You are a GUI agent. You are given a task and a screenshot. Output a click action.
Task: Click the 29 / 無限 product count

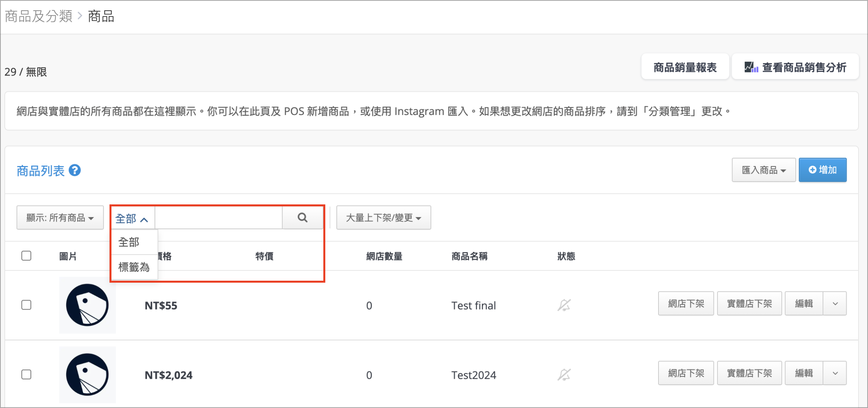26,72
